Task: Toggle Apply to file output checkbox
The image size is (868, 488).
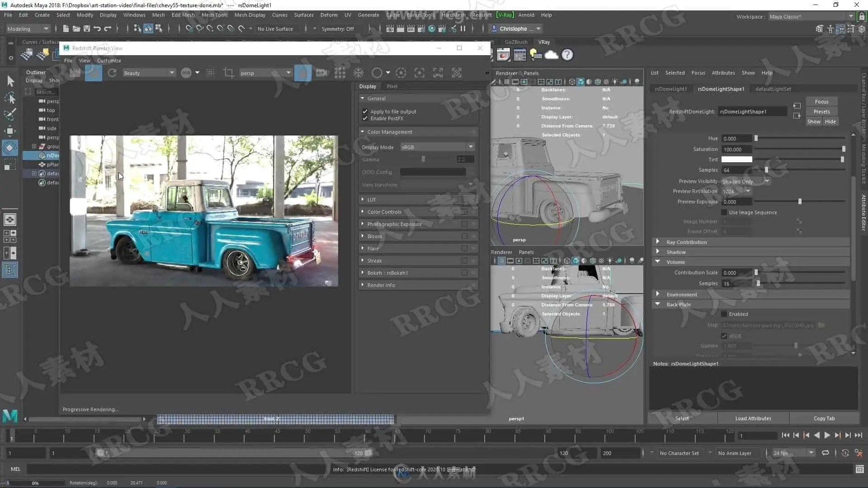Action: point(365,111)
